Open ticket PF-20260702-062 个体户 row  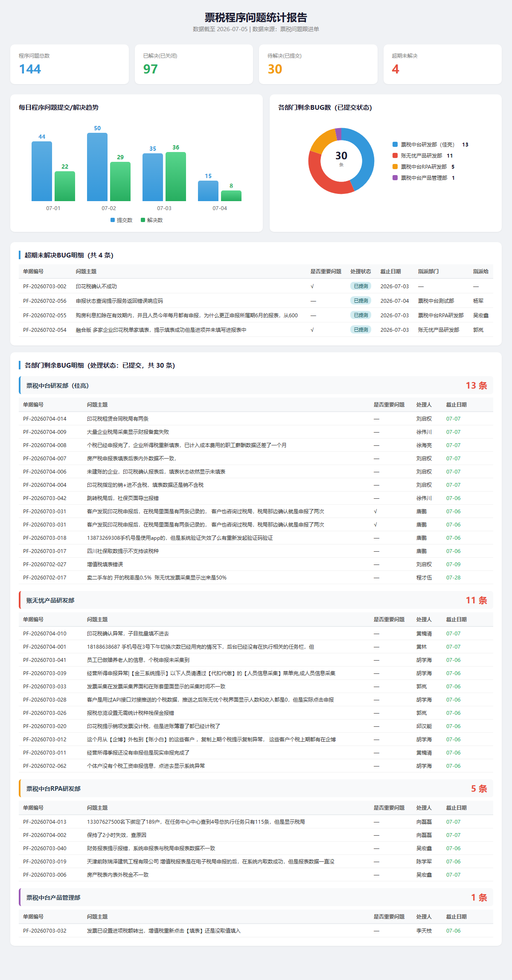pyautogui.click(x=256, y=766)
